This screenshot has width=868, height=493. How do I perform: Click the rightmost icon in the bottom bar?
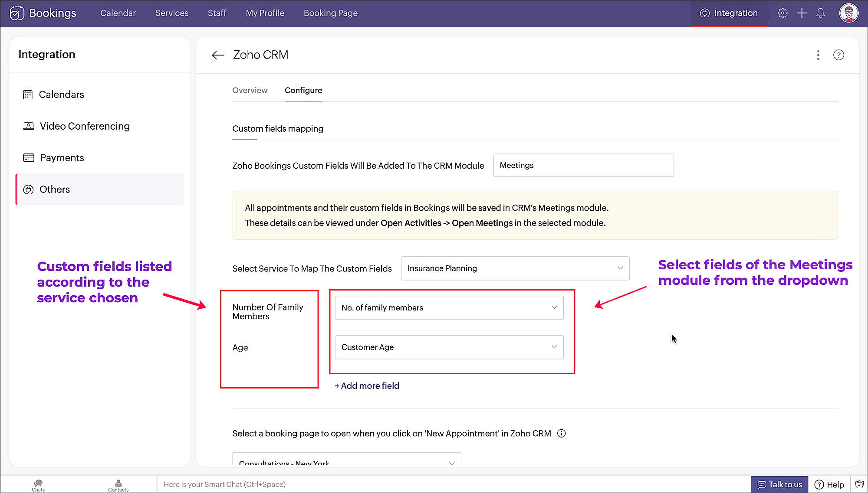tap(859, 484)
